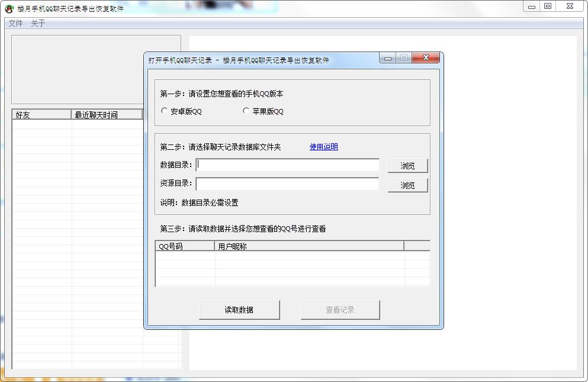Viewport: 588px width, 382px height.
Task: Click the QQ penguin icon in main title bar
Action: click(9, 9)
